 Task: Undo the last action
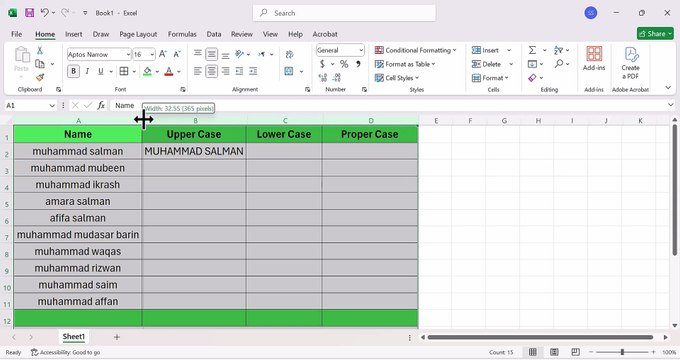45,13
